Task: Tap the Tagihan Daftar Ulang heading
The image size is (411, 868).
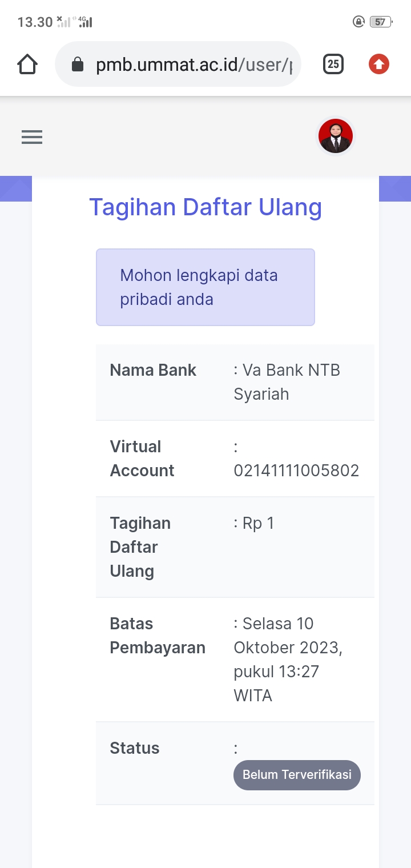Action: 205,207
